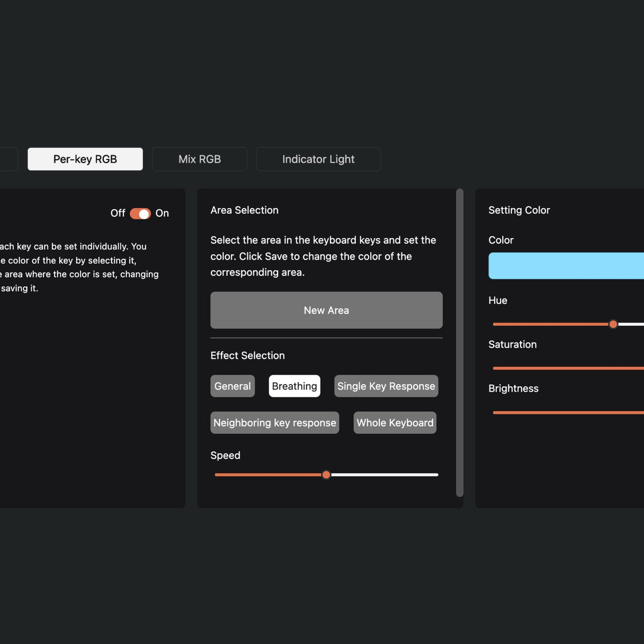Screen dimensions: 644x644
Task: Apply the Whole Keyboard effect
Action: [x=394, y=422]
